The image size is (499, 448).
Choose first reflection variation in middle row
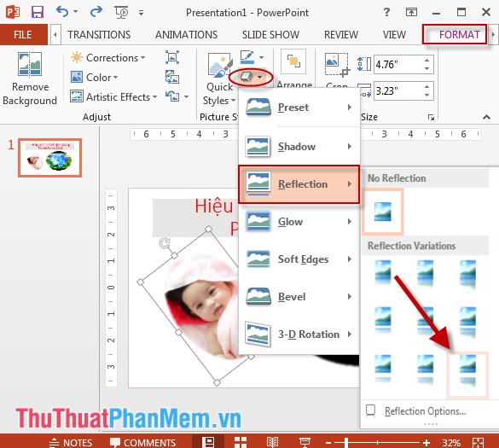(x=383, y=320)
